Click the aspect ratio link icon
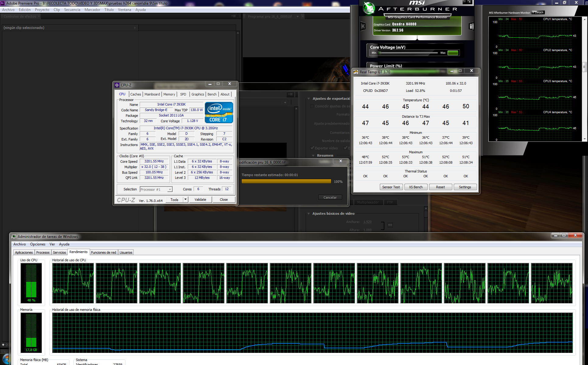 [x=390, y=225]
